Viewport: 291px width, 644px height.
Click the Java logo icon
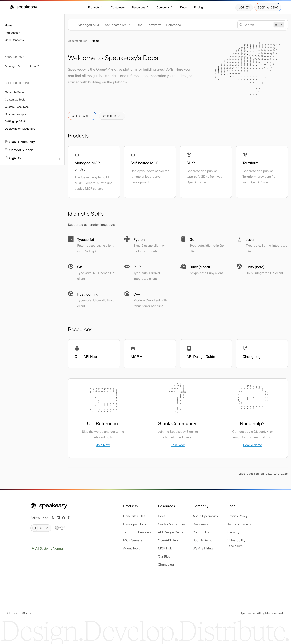(239, 239)
